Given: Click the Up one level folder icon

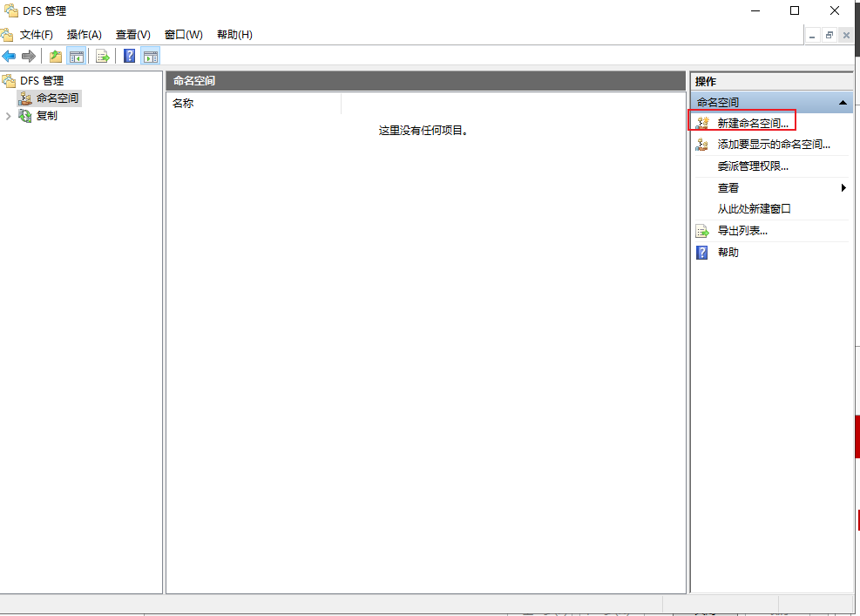Looking at the screenshot, I should pos(56,56).
